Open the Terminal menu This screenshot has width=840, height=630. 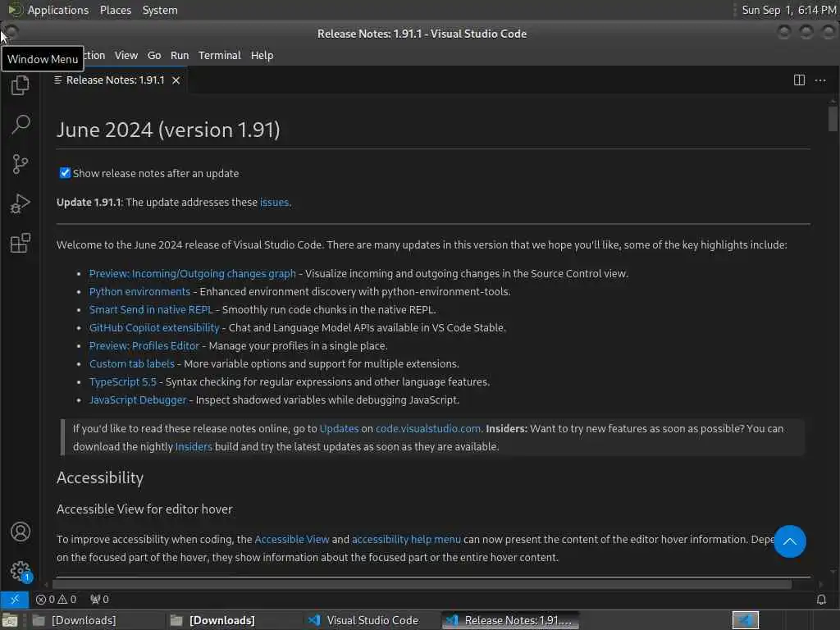pos(220,55)
